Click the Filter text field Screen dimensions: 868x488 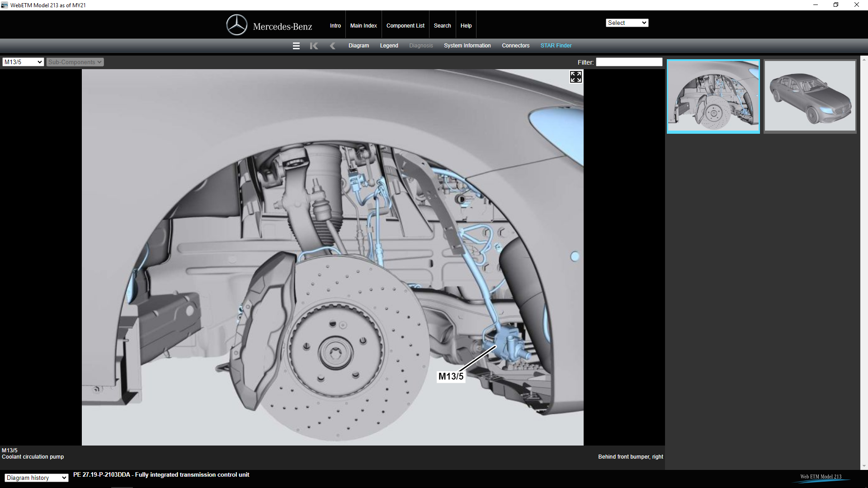[x=629, y=62]
